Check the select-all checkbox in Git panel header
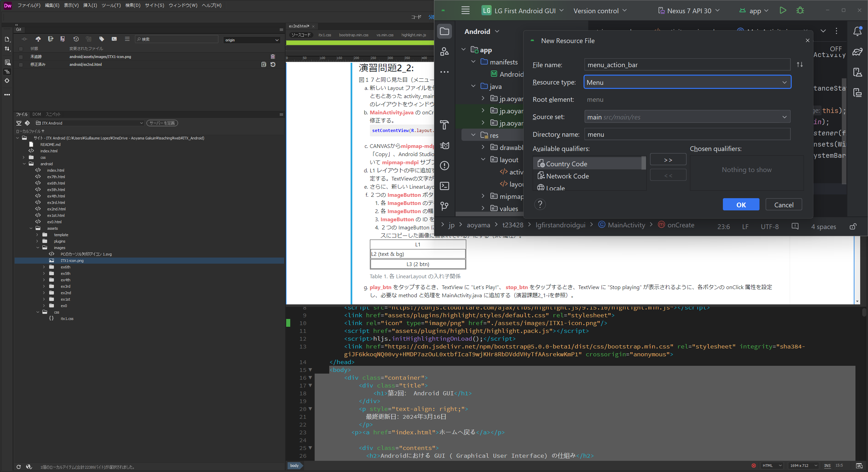This screenshot has height=472, width=868. point(21,49)
